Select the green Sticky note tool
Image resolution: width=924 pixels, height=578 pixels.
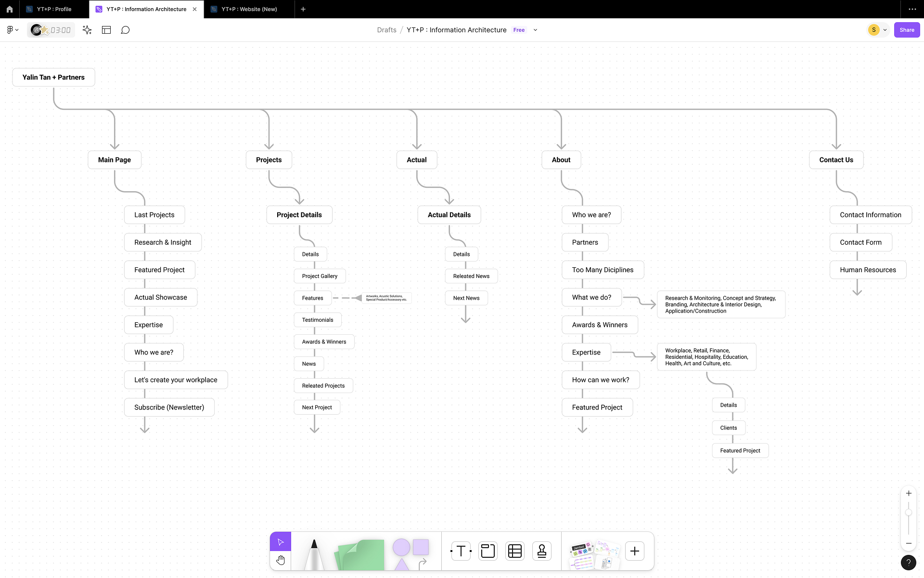click(x=361, y=555)
